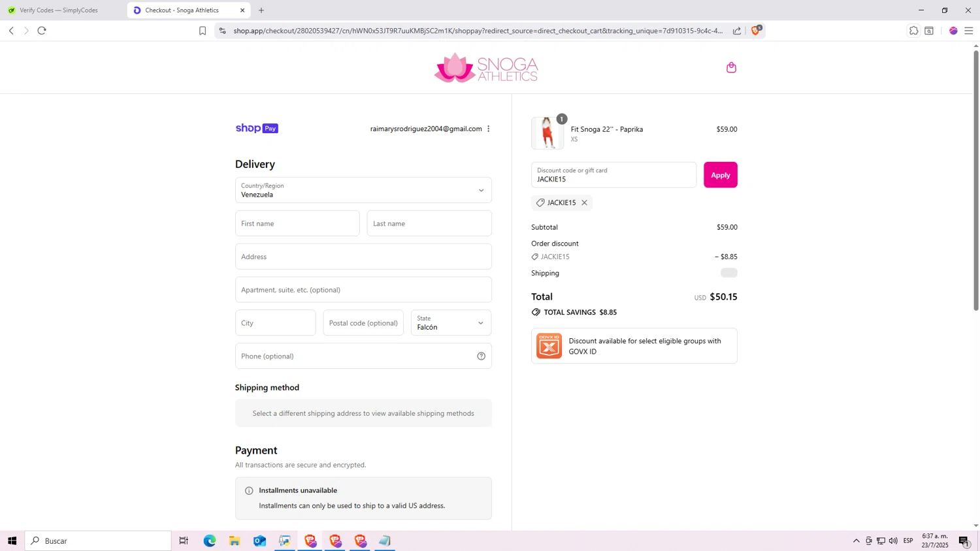Launch Microsoft Edge from taskbar
The width and height of the screenshot is (980, 551).
[x=210, y=541]
